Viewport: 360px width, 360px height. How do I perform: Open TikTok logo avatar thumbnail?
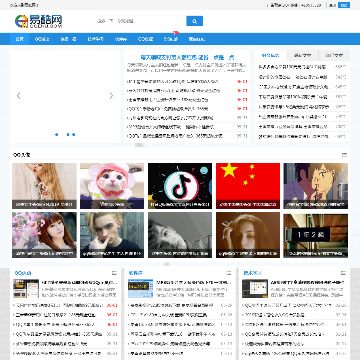[180, 186]
